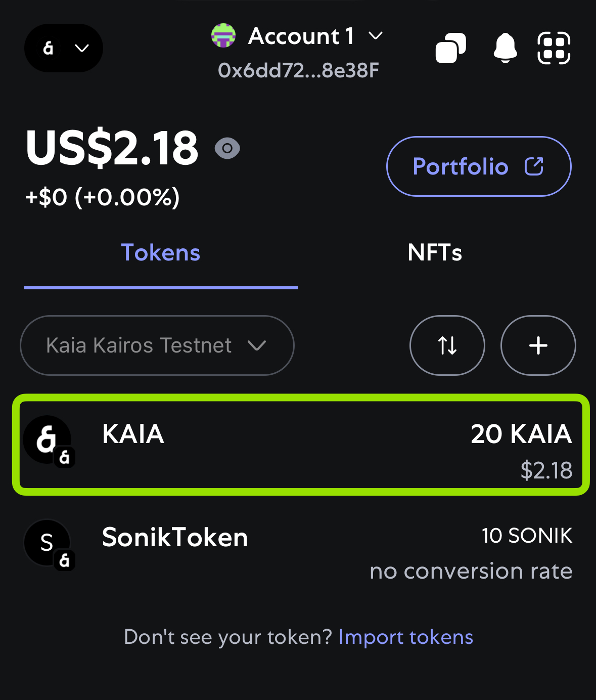596x700 pixels.
Task: Click the Account 1 avatar icon
Action: [x=223, y=35]
